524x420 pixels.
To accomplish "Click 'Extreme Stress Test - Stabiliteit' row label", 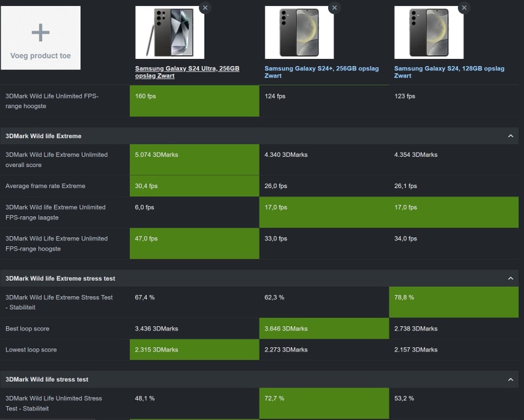I will coord(59,302).
